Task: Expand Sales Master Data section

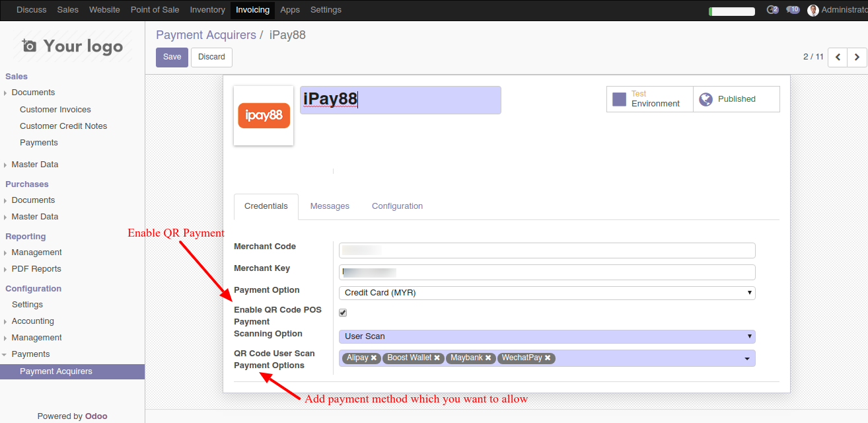Action: 35,165
